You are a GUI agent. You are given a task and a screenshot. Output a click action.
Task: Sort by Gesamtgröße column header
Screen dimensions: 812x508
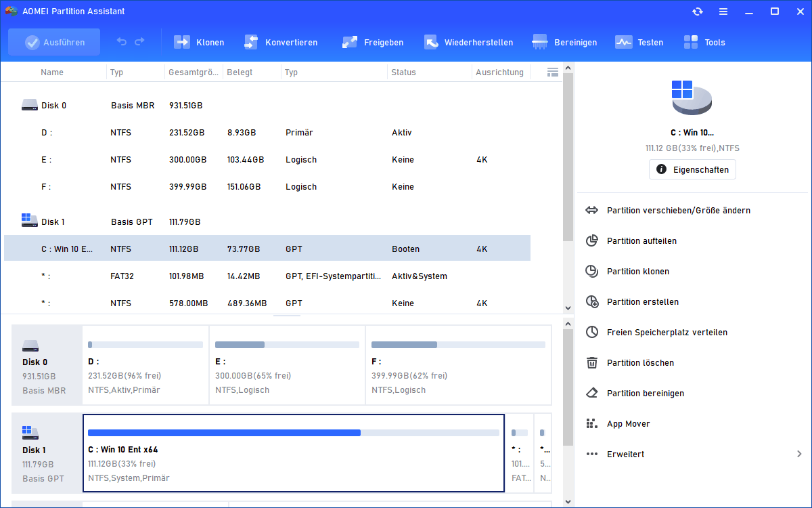tap(193, 72)
